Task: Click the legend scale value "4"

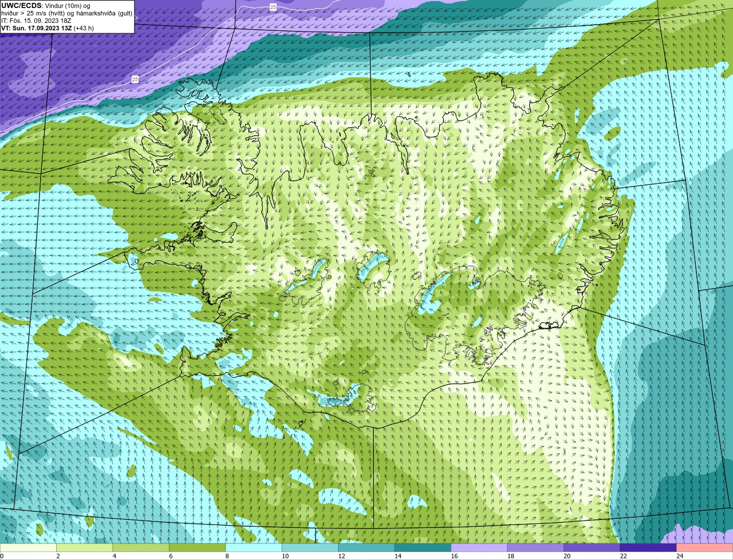Action: click(x=114, y=556)
